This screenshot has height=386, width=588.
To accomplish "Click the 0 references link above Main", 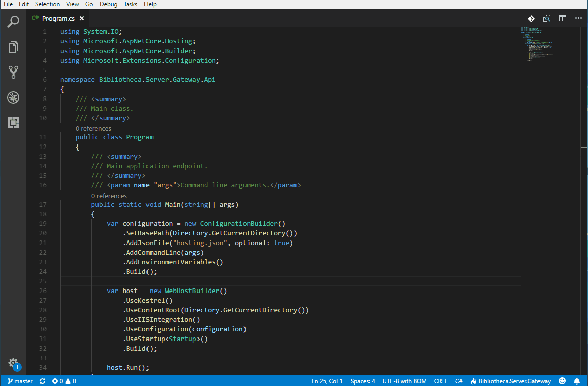I will [x=109, y=196].
